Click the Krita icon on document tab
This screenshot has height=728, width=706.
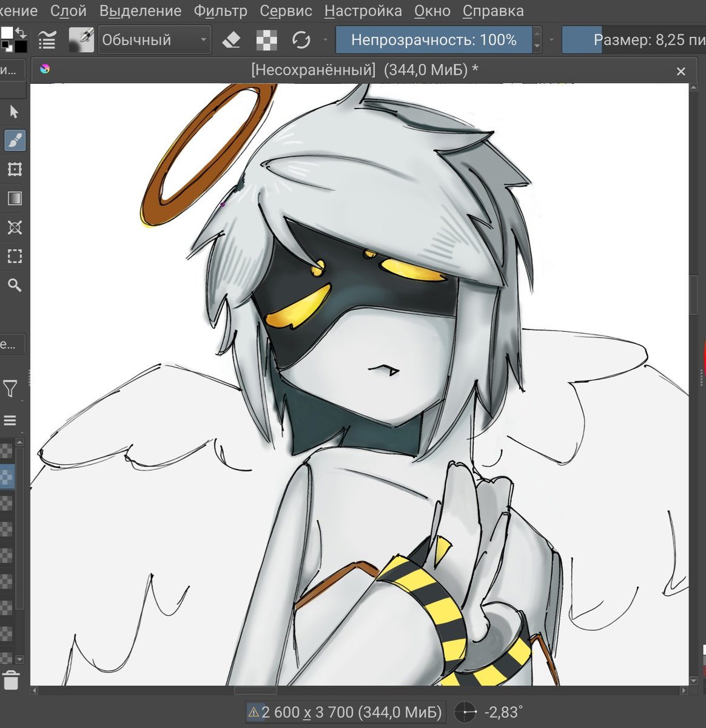(45, 69)
